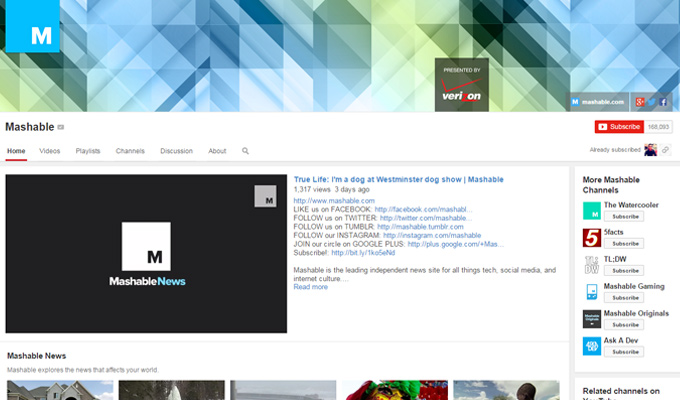This screenshot has width=680, height=400.
Task: Subscribe to Mashable Gaming channel
Action: 624,298
